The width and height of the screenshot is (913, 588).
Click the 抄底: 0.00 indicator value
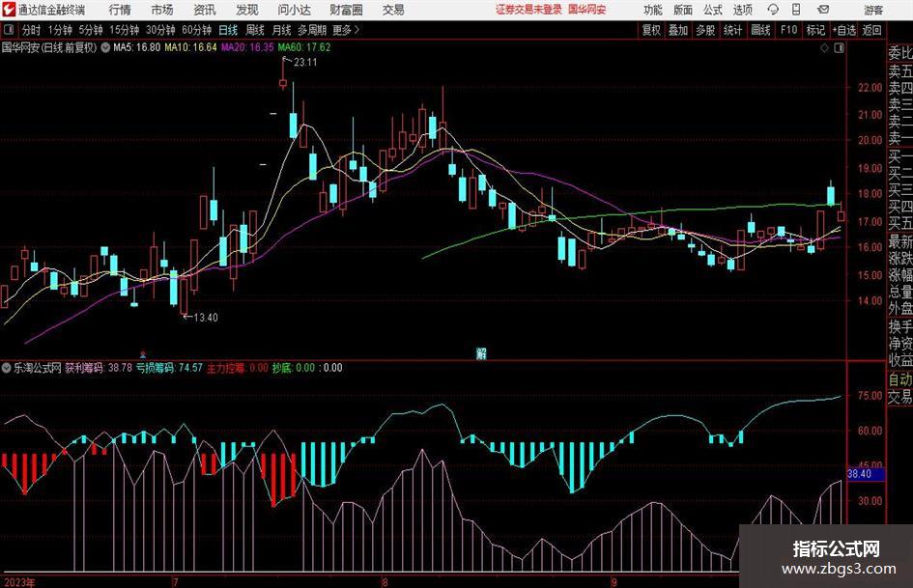[294, 368]
